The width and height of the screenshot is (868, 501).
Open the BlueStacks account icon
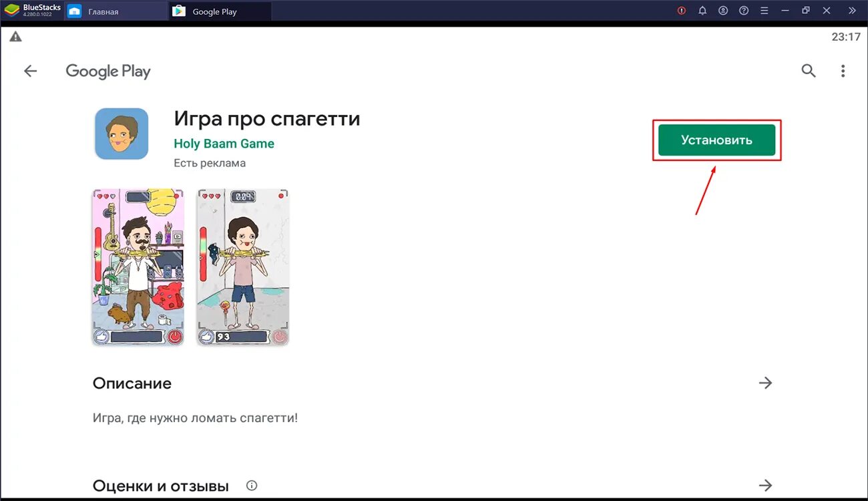click(723, 11)
